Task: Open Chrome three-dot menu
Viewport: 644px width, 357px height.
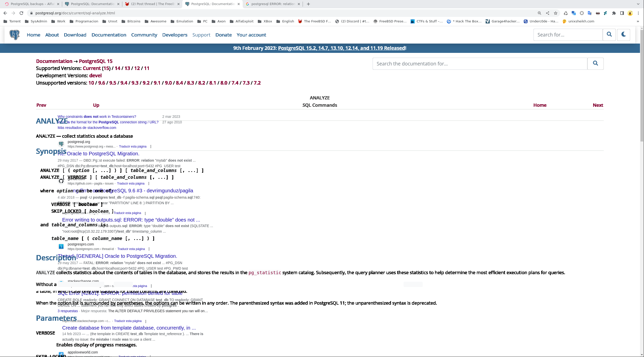Action: [638, 13]
